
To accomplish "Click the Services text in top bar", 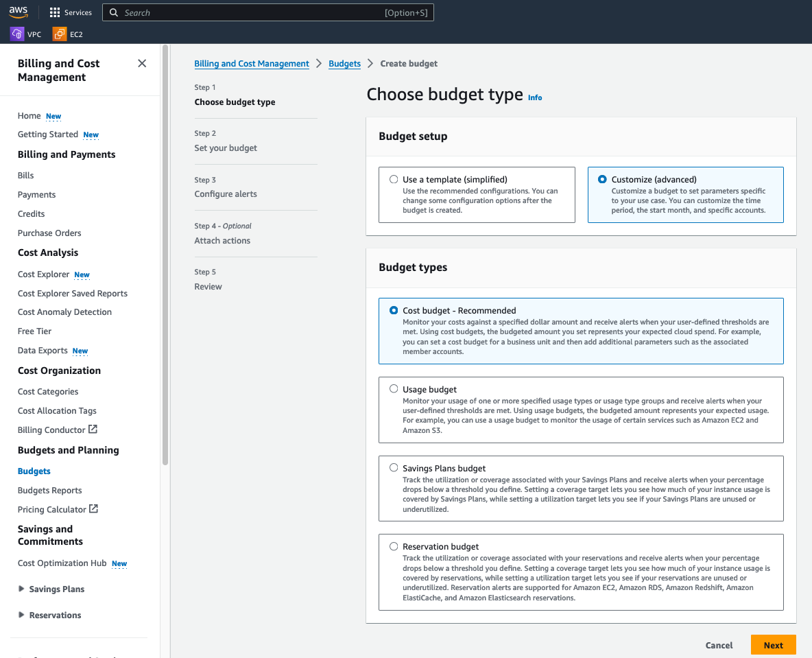I will coord(78,12).
